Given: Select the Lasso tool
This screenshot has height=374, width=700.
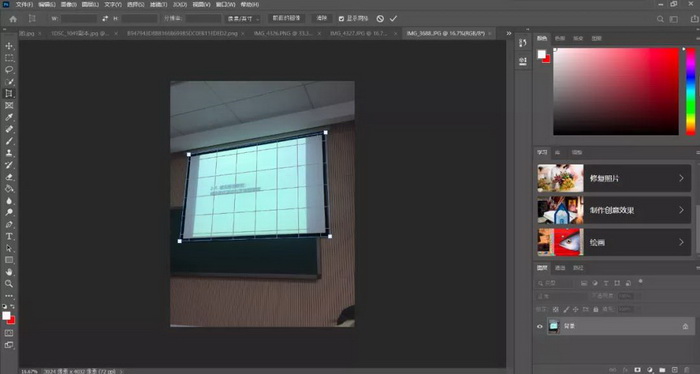Looking at the screenshot, I should pos(9,70).
